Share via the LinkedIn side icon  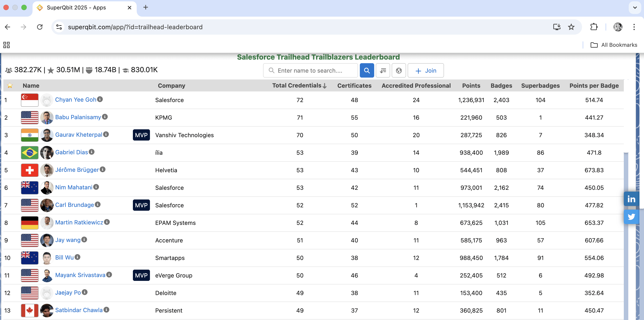[631, 199]
